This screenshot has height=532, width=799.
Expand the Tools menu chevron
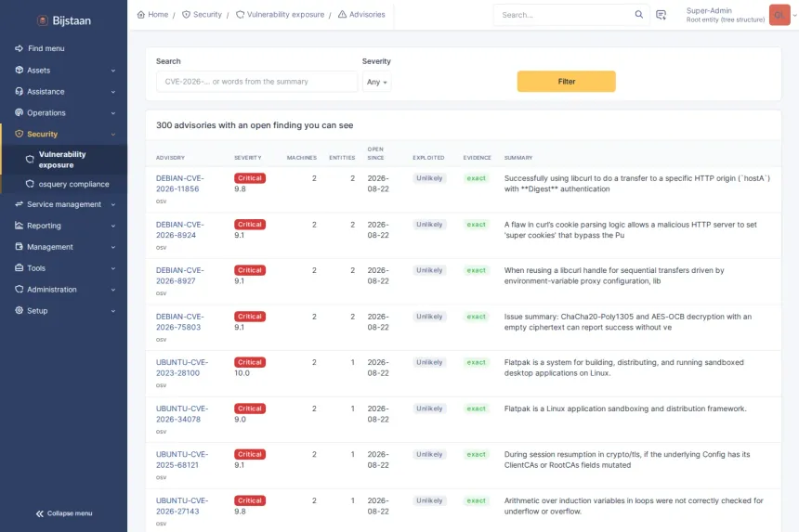pos(113,268)
